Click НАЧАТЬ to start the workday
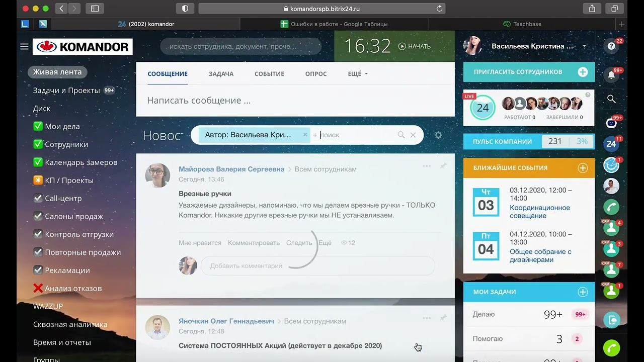The height and width of the screenshot is (362, 644). click(415, 46)
